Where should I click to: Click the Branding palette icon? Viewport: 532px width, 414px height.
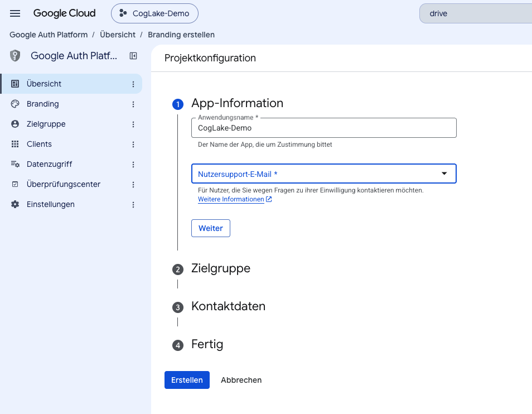point(15,104)
